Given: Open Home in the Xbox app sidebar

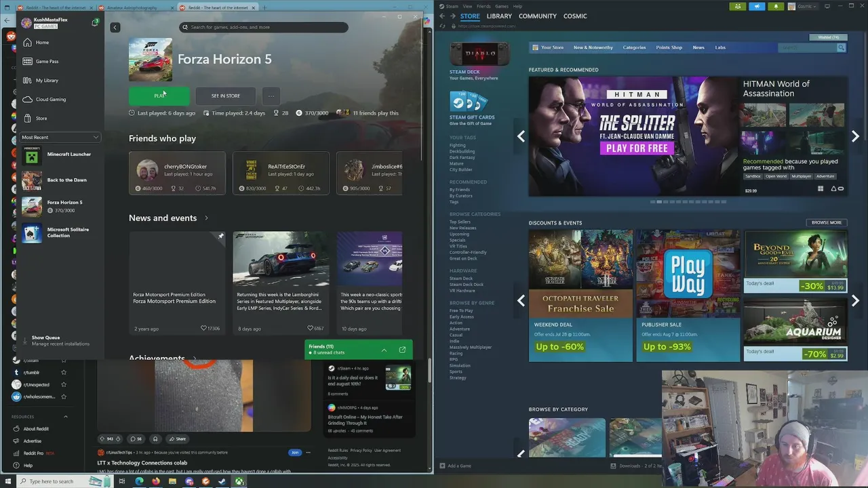Looking at the screenshot, I should pyautogui.click(x=60, y=43).
